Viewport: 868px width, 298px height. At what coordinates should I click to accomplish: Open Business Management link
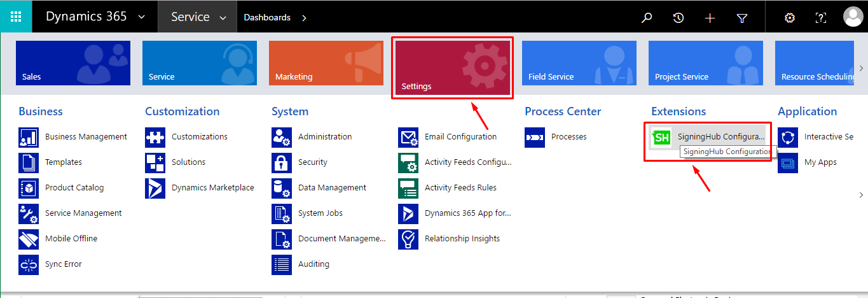point(85,137)
